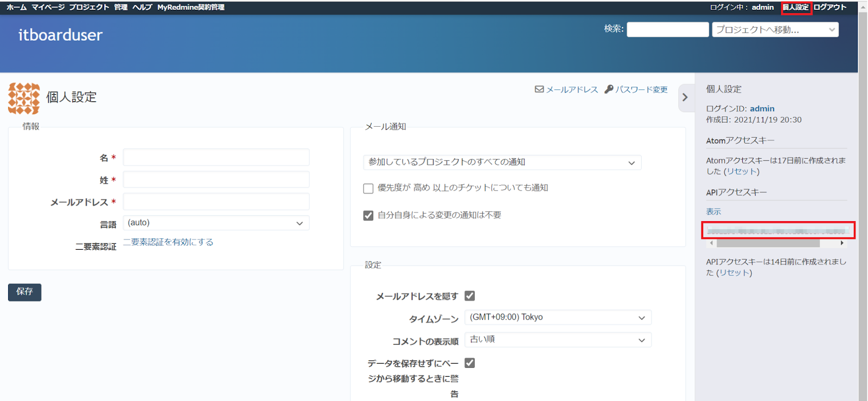Open the マイページ menu item
Image resolution: width=868 pixels, height=401 pixels.
[x=48, y=7]
